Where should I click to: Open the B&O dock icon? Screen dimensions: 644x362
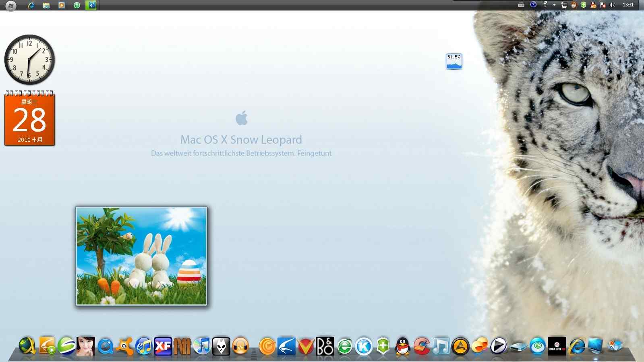[x=325, y=346]
